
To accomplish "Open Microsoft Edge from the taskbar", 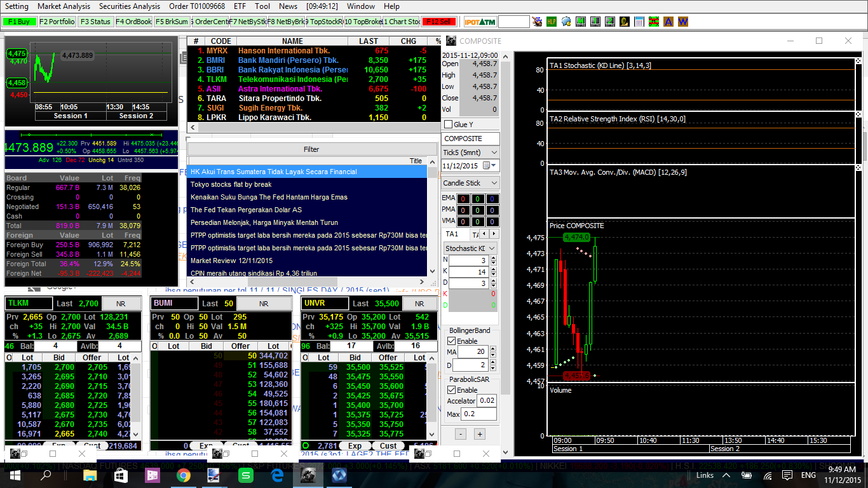I will (x=277, y=475).
